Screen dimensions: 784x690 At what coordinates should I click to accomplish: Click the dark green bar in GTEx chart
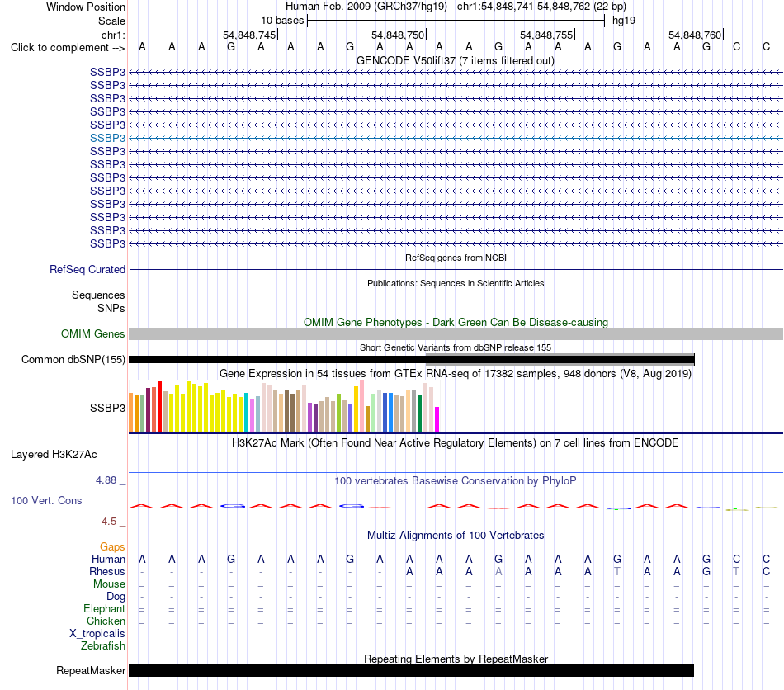(x=420, y=413)
